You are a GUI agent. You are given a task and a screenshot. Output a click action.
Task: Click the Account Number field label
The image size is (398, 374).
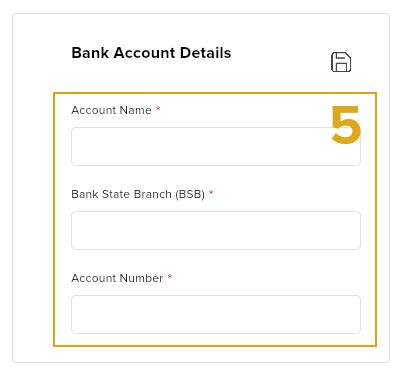(x=117, y=278)
